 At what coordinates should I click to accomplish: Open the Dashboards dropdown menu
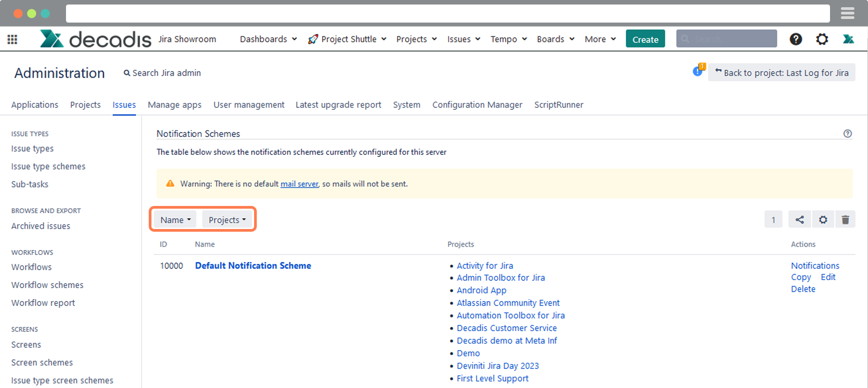pos(268,39)
